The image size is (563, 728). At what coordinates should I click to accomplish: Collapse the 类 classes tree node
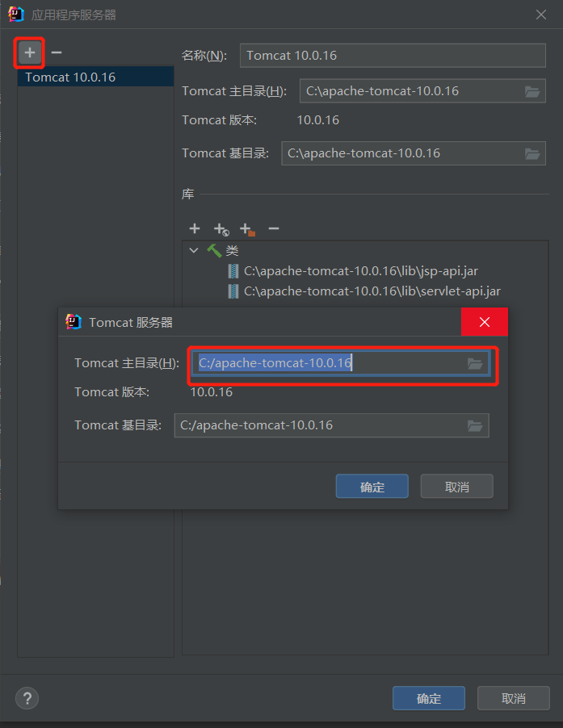click(x=194, y=251)
